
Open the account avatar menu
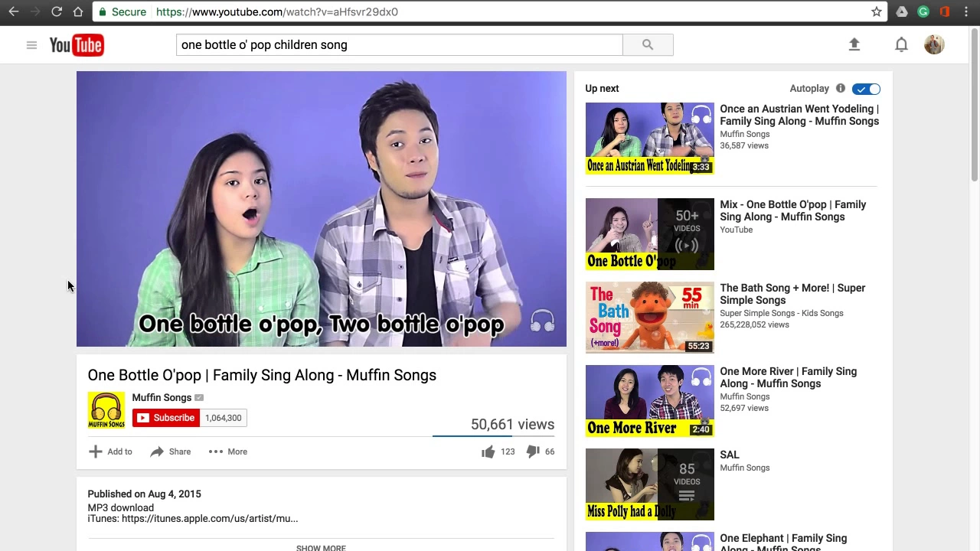click(x=934, y=44)
